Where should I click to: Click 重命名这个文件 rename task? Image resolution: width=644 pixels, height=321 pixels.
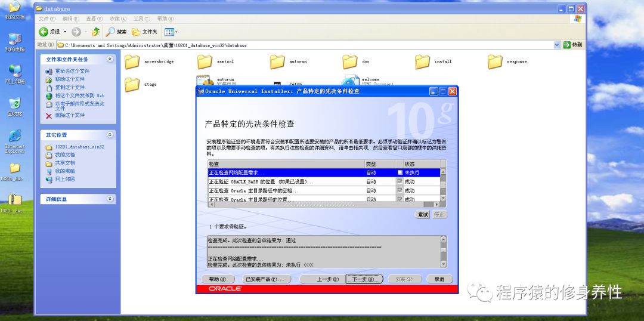(72, 71)
